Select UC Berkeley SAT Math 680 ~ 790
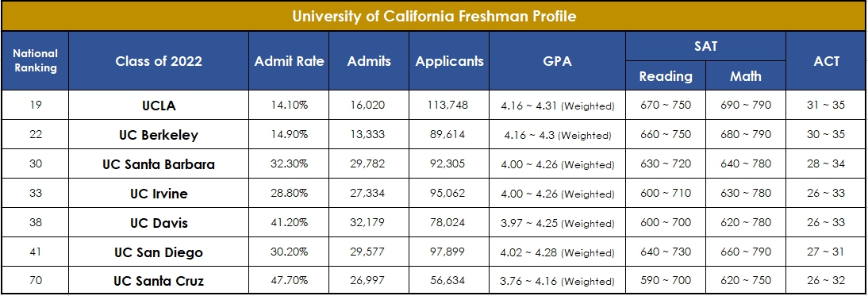868x296 pixels. tap(746, 134)
